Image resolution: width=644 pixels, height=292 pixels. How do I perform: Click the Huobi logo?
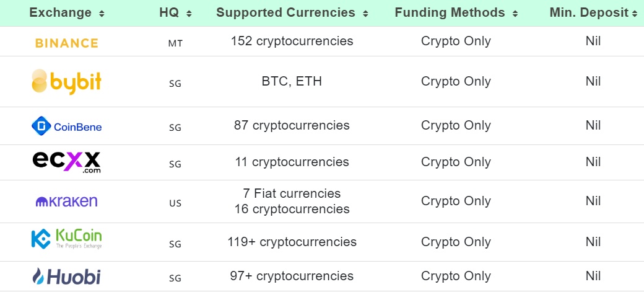(x=66, y=277)
